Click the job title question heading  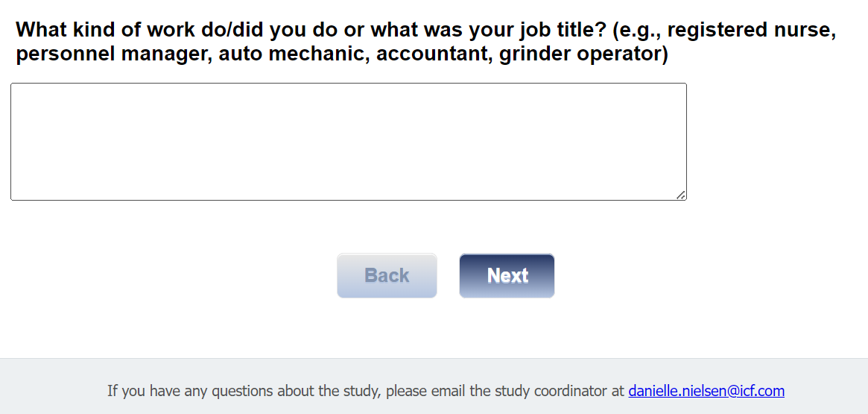click(425, 42)
